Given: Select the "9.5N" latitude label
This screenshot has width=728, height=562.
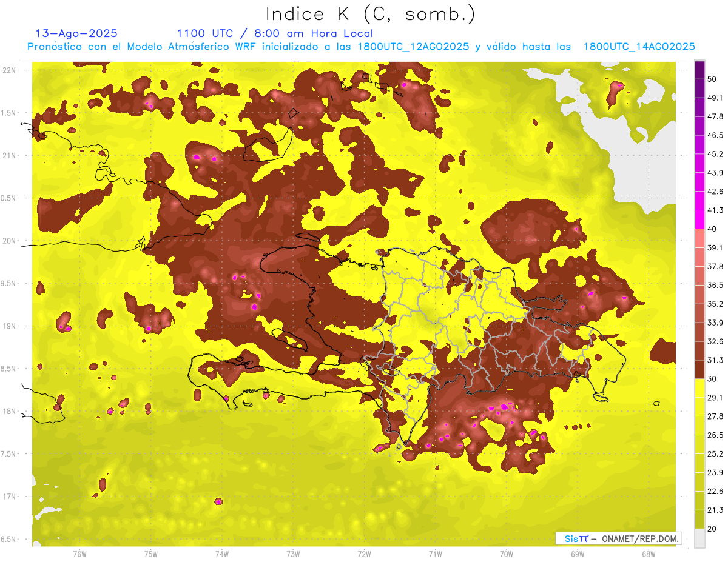Looking at the screenshot, I should [8, 283].
